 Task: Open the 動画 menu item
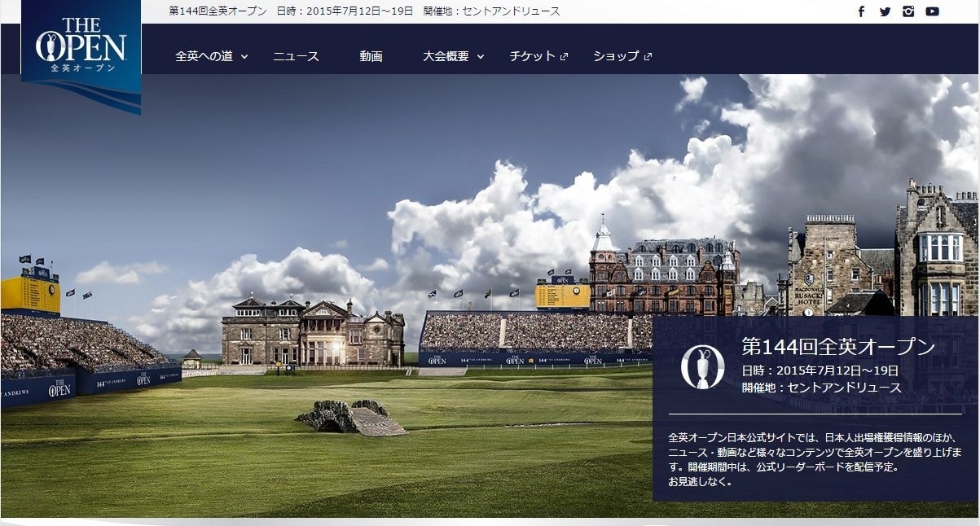coord(371,56)
